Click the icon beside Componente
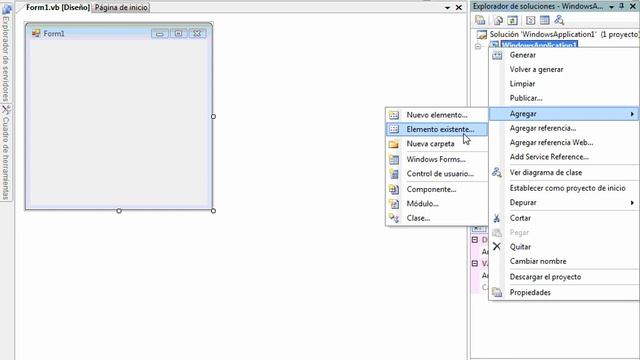This screenshot has height=360, width=640. pos(394,189)
